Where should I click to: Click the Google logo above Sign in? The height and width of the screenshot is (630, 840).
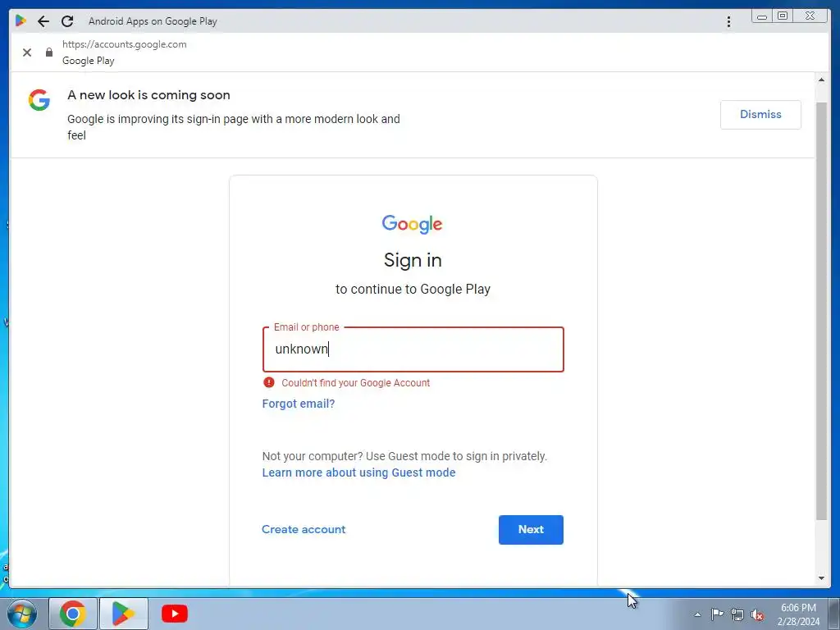pyautogui.click(x=412, y=224)
